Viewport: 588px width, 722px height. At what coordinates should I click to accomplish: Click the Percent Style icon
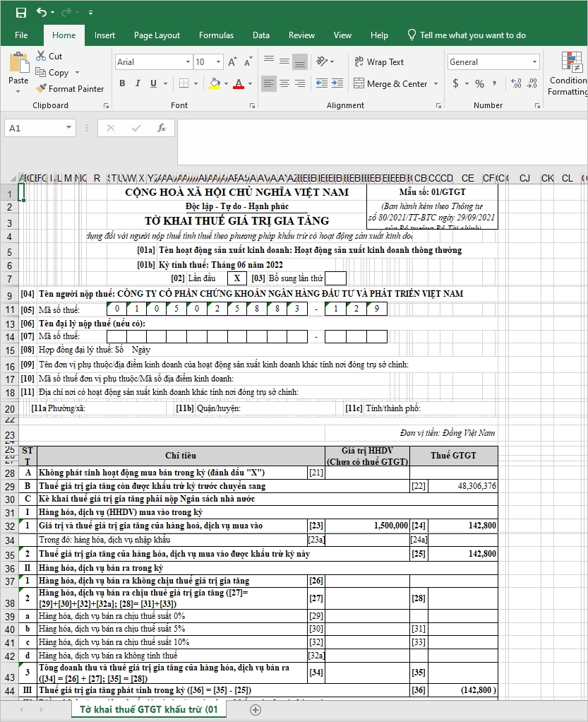click(479, 83)
